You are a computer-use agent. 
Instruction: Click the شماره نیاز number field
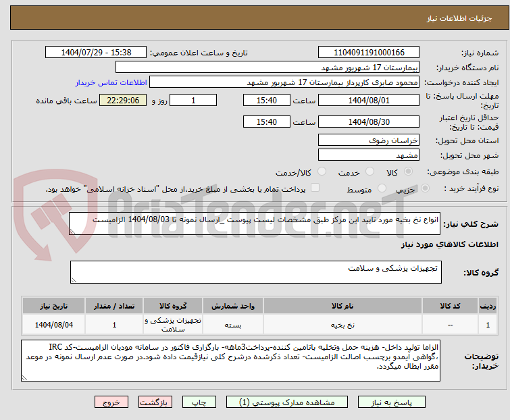point(369,53)
